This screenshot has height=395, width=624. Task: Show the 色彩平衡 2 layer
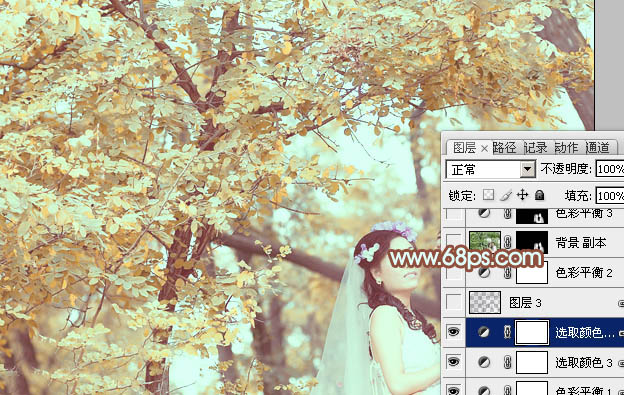pos(454,273)
